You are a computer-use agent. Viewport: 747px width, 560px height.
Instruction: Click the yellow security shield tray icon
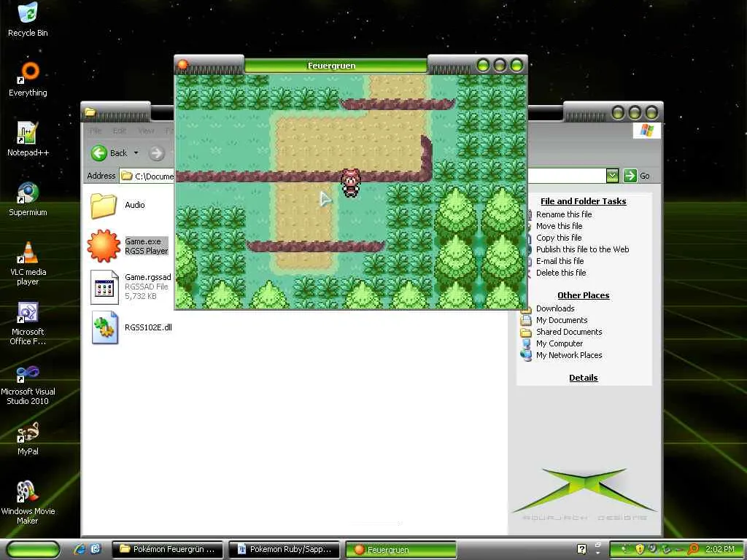click(x=640, y=549)
